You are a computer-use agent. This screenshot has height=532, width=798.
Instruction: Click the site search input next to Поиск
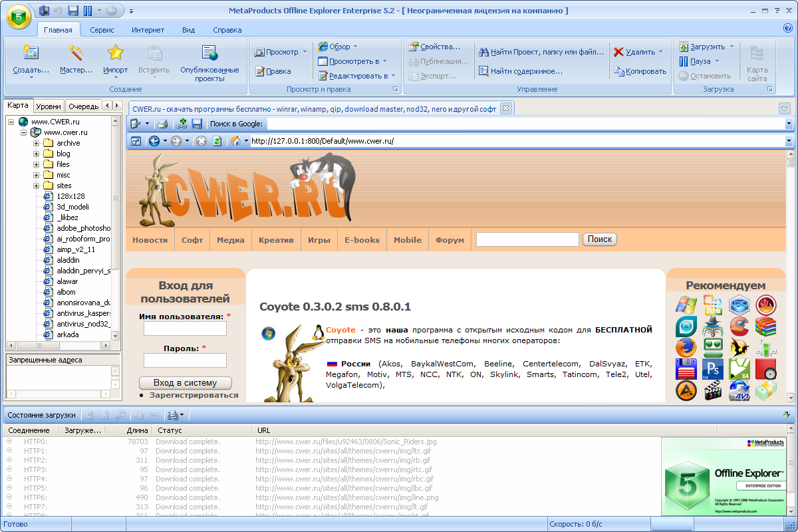point(528,239)
